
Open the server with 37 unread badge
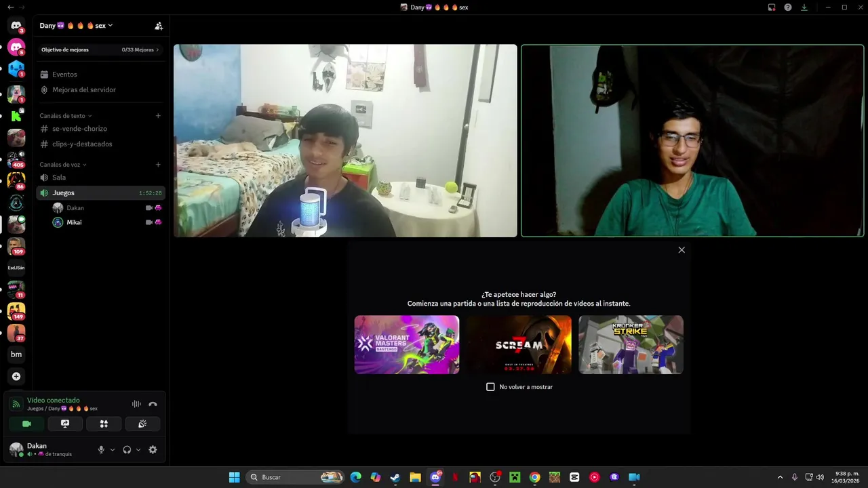(16, 333)
